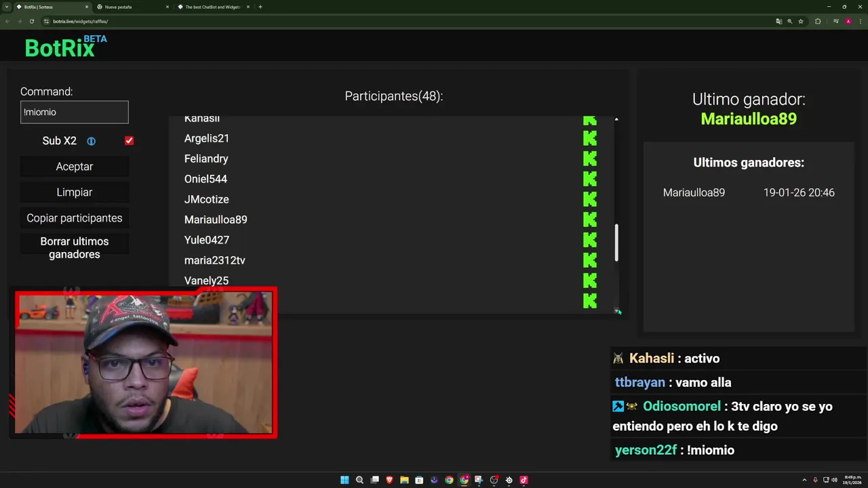Screen dimensions: 868x488
Task: Open a new browser tab
Action: [260, 7]
